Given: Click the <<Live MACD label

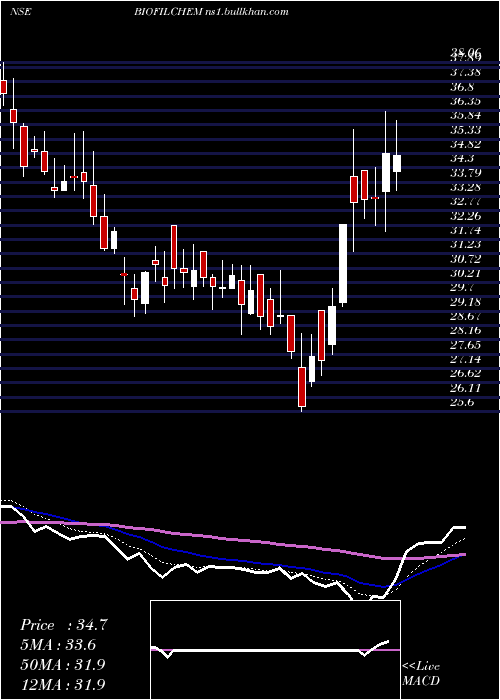Looking at the screenshot, I should point(421,674).
